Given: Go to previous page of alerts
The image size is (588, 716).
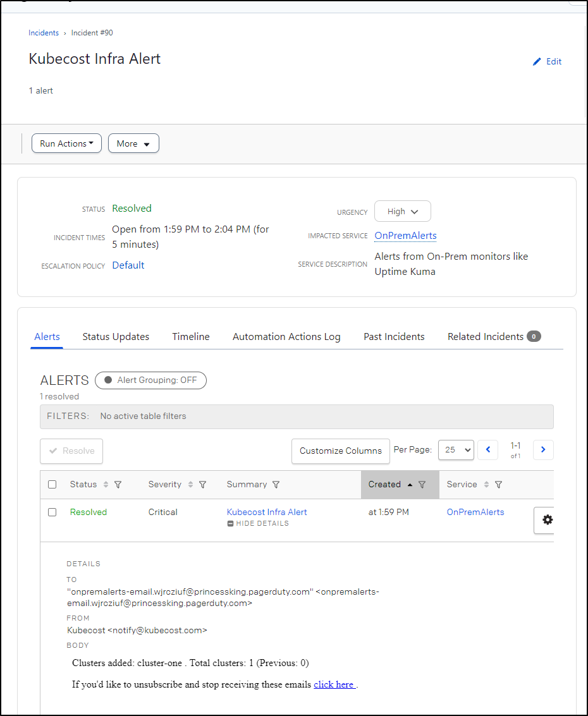Looking at the screenshot, I should [488, 450].
